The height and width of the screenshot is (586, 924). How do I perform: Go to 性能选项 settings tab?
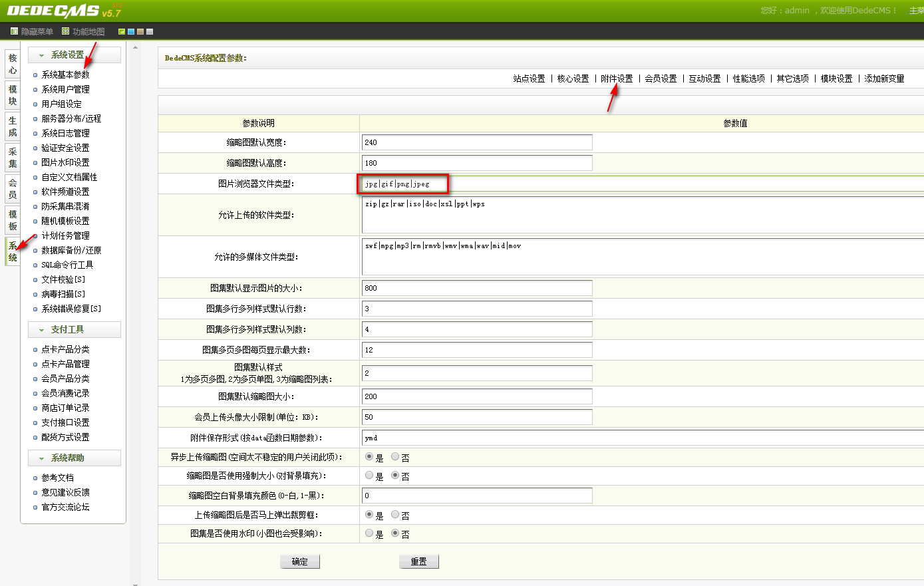click(749, 78)
